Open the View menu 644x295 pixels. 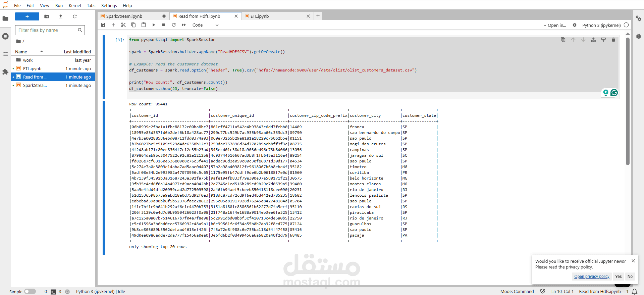pyautogui.click(x=45, y=5)
